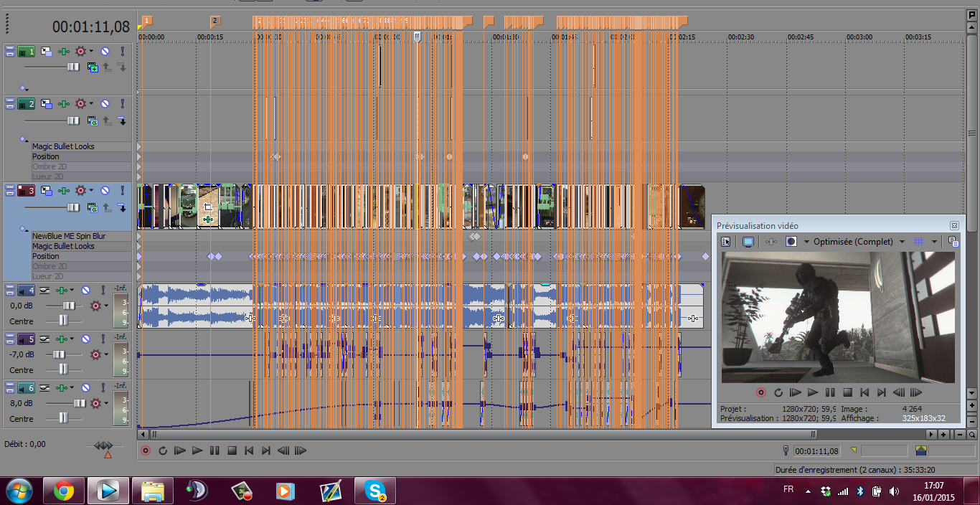980x505 pixels.
Task: Open preview quality dropdown Optimisée (Complet)
Action: [902, 242]
